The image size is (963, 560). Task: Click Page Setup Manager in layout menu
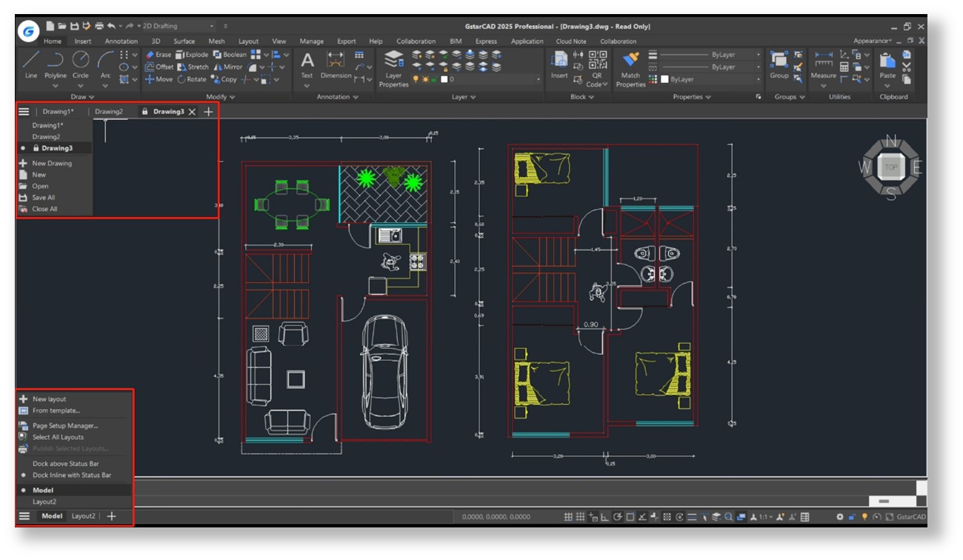click(64, 426)
